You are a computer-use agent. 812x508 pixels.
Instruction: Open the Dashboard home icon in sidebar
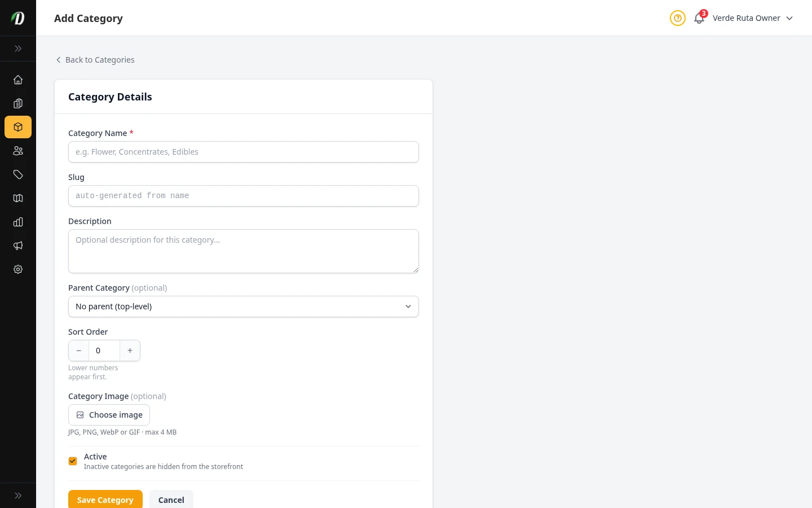point(17,80)
